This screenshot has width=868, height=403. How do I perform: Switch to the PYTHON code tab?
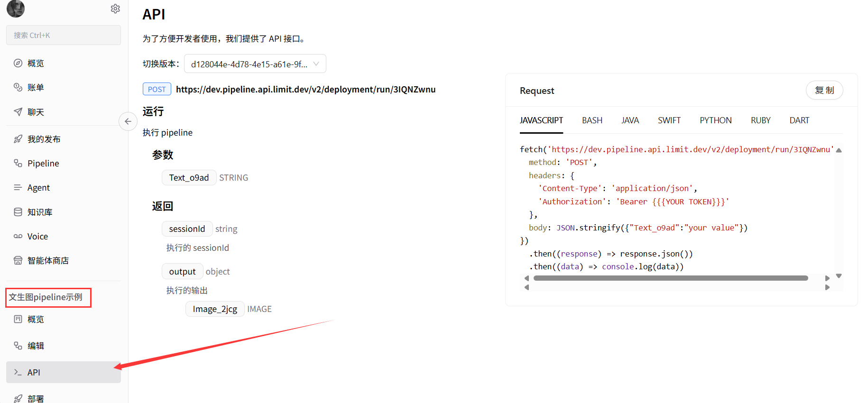point(715,120)
